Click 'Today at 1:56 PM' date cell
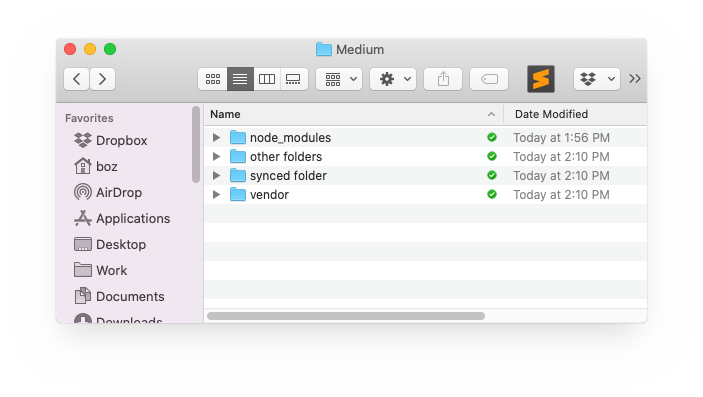Viewport: 703px width, 397px height. (561, 138)
